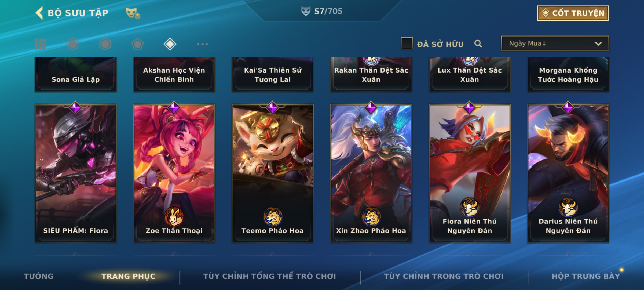Switch to the Hộp Trưng Bày tab
Image resolution: width=644 pixels, height=290 pixels.
pyautogui.click(x=586, y=276)
